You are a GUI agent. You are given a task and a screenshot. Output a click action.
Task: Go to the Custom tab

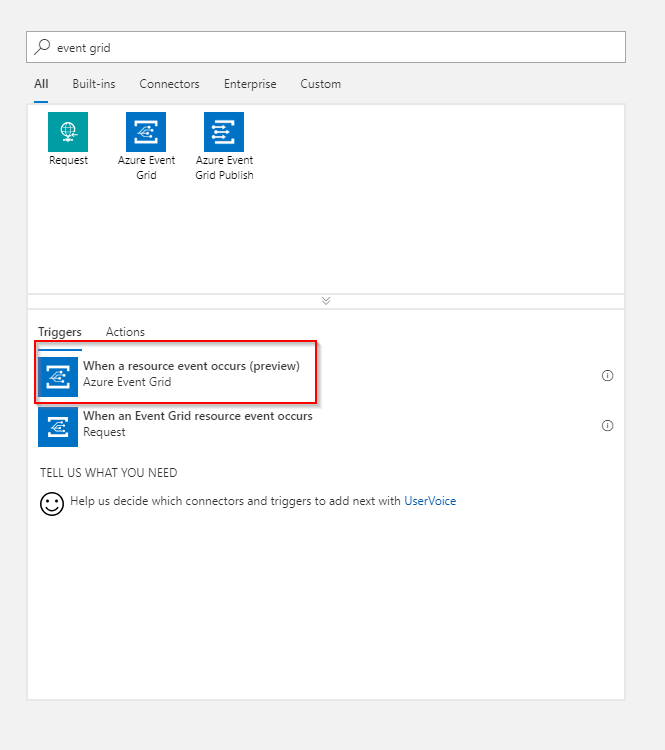click(x=321, y=84)
